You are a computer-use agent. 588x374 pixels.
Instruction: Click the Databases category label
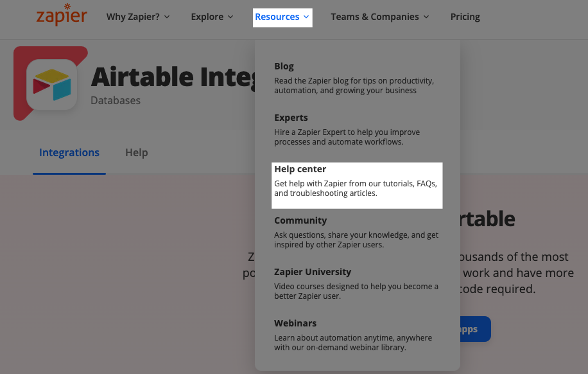coord(116,100)
